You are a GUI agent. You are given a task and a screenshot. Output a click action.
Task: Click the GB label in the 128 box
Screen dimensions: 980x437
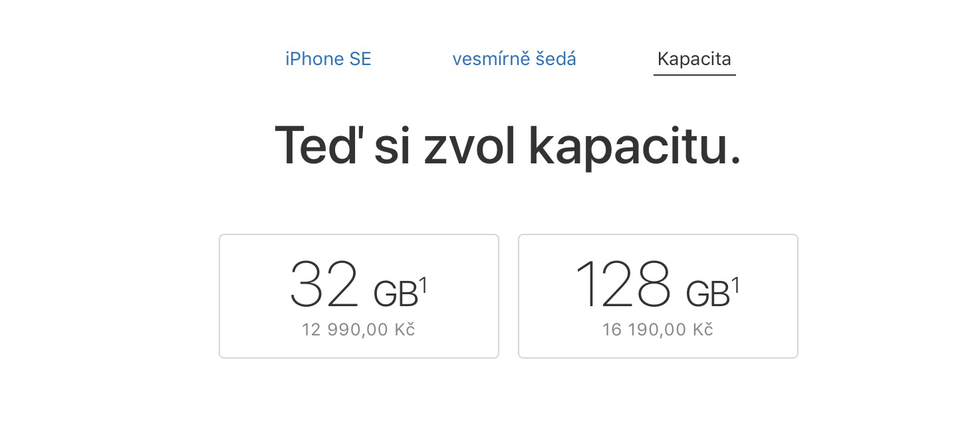pyautogui.click(x=707, y=294)
